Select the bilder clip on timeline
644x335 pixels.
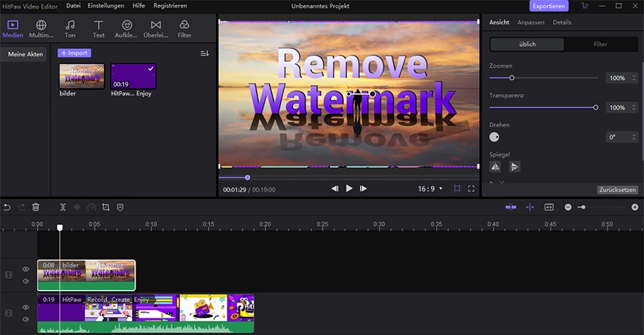(87, 275)
